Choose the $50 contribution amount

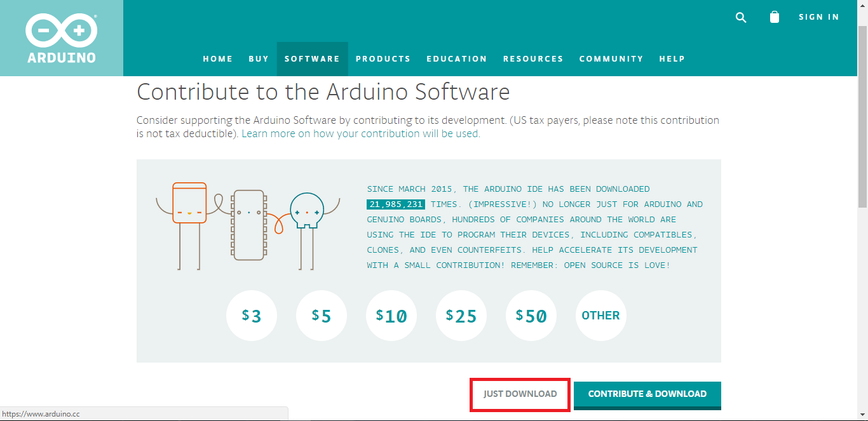click(531, 316)
